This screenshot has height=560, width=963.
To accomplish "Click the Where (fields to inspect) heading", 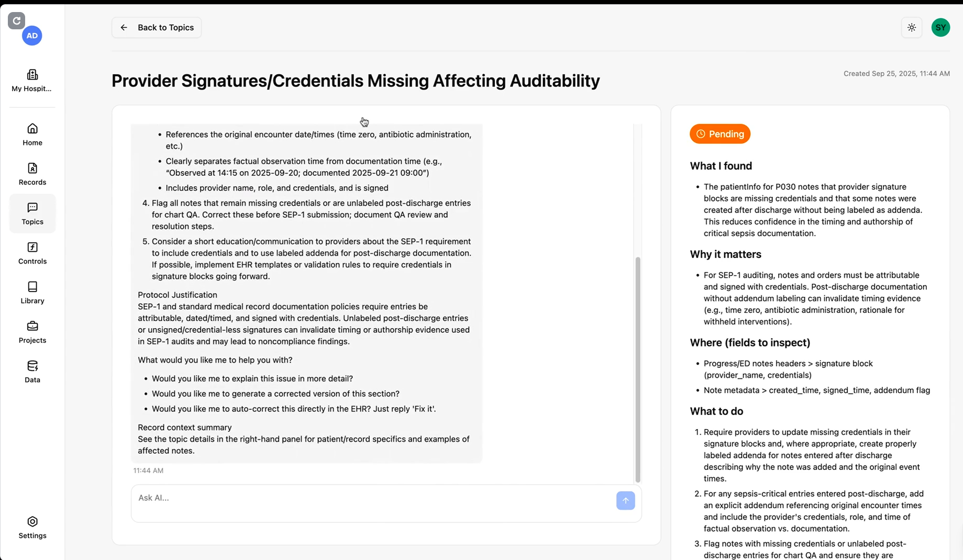I will pos(750,343).
